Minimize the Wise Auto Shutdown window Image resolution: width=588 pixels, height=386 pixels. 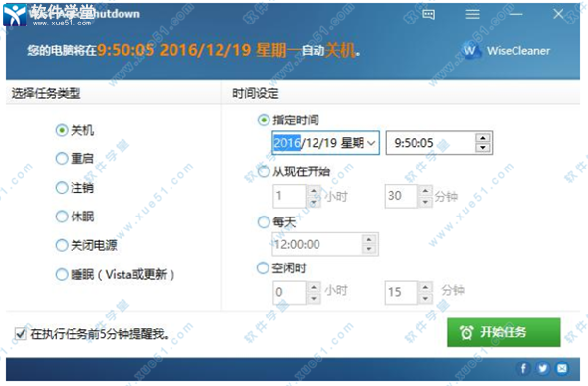[516, 15]
